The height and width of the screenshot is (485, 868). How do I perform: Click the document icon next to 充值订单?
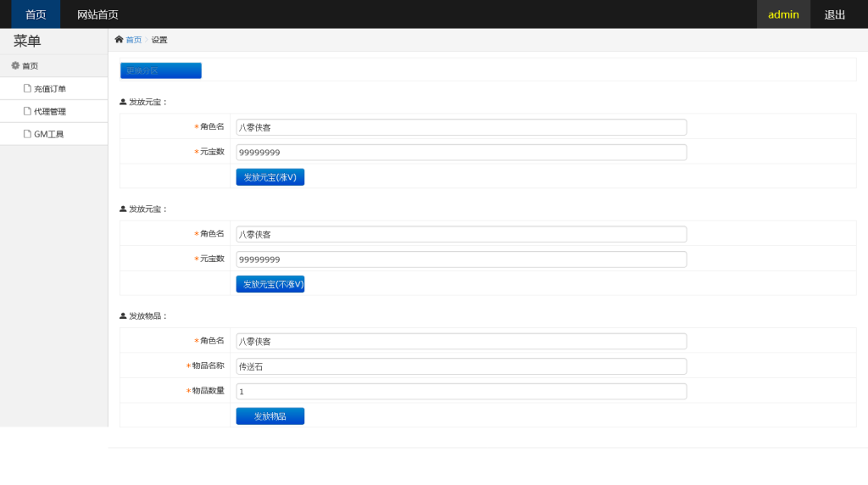tap(27, 88)
